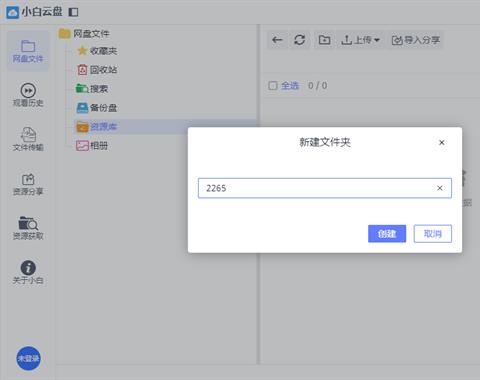Viewport: 480px width, 380px height.
Task: Open 备份盘 in the tree
Action: [103, 108]
